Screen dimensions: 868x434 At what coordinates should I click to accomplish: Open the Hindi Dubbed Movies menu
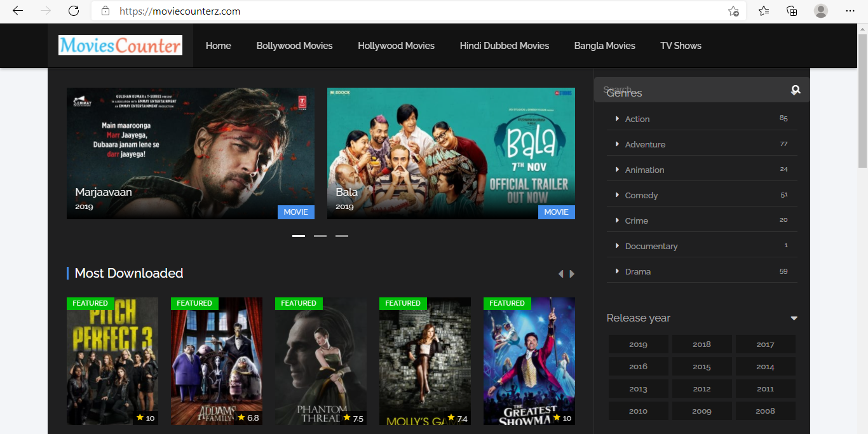click(505, 46)
